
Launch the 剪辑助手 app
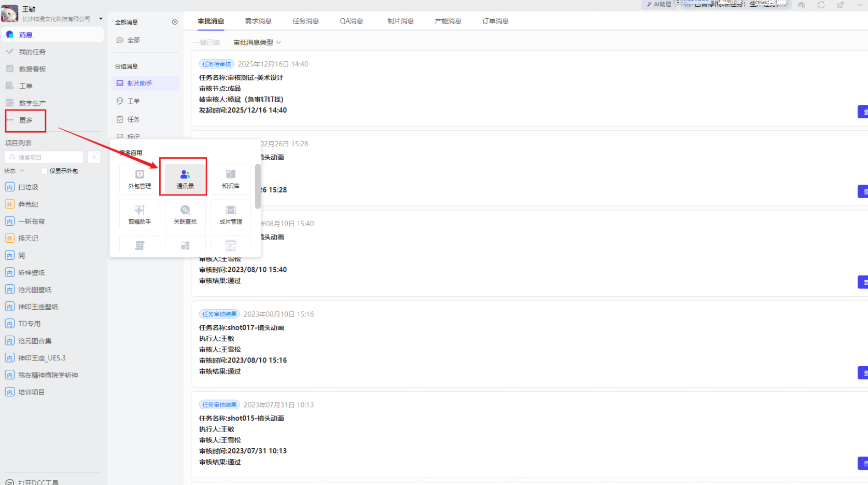pos(139,214)
